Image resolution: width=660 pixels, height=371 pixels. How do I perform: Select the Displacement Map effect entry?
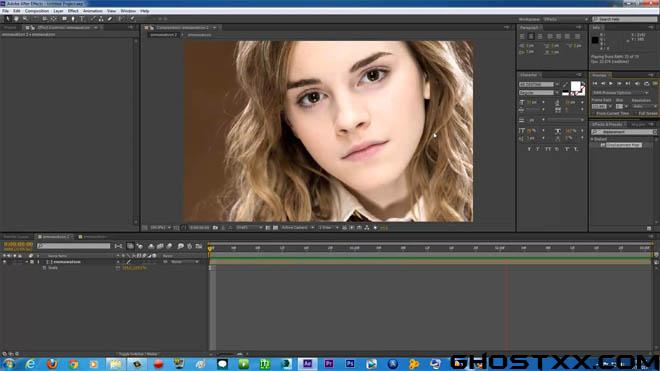(624, 145)
